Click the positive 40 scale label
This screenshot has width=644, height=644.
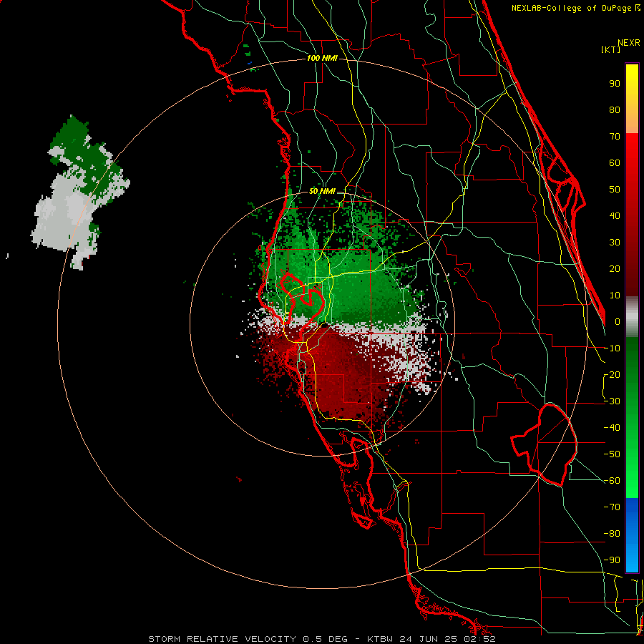[x=615, y=215]
